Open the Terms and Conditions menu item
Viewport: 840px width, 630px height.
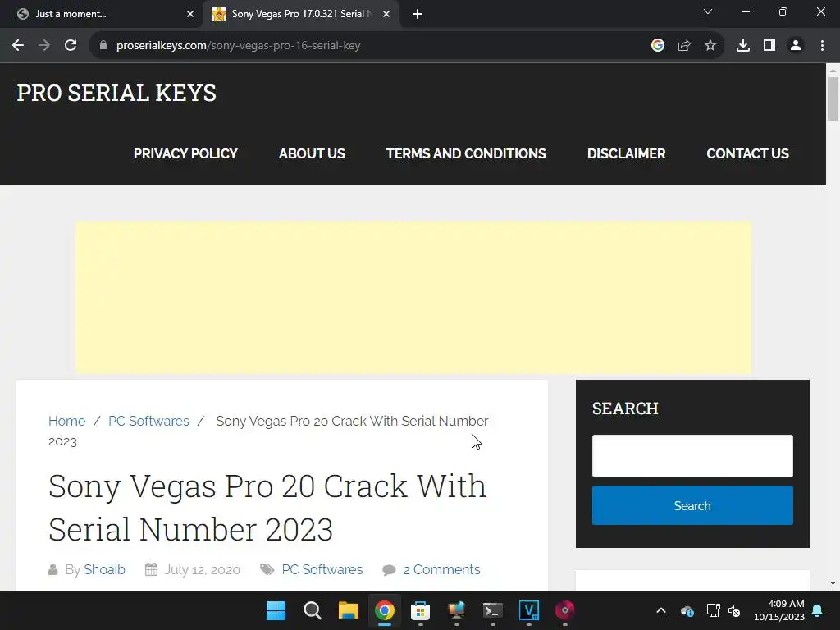coord(466,153)
